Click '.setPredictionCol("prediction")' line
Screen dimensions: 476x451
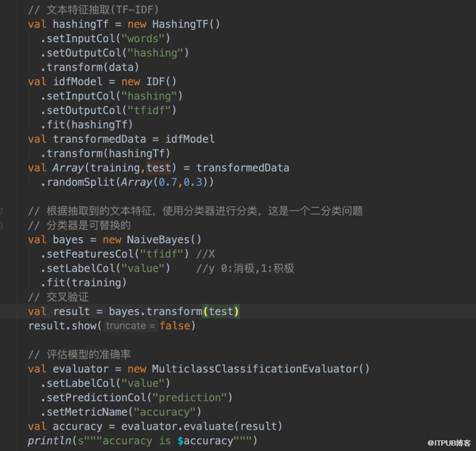(136, 398)
